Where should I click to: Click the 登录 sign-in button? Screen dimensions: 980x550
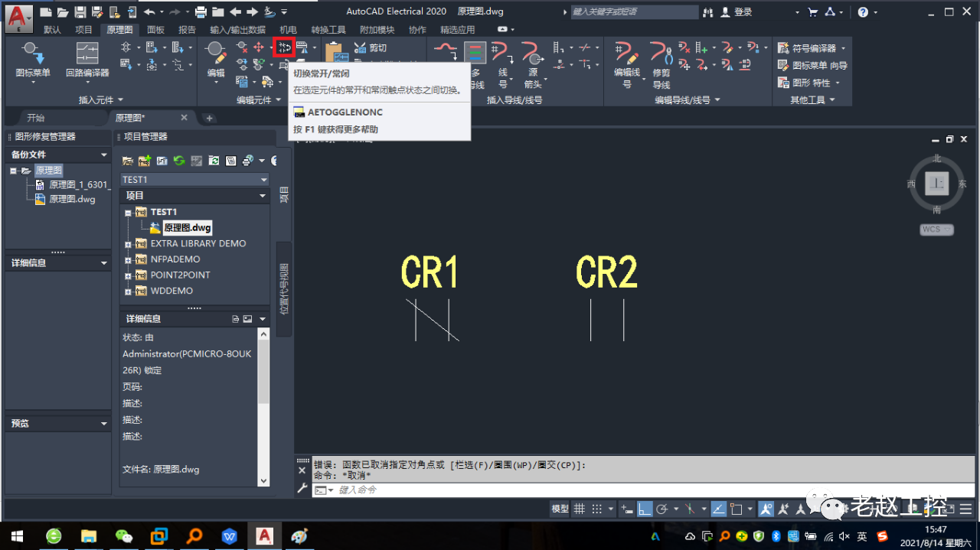pos(736,12)
